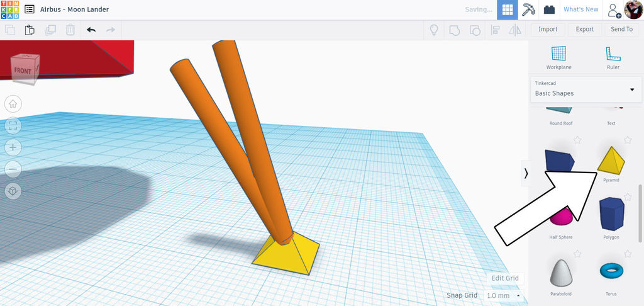Click the Edit Grid button

505,278
